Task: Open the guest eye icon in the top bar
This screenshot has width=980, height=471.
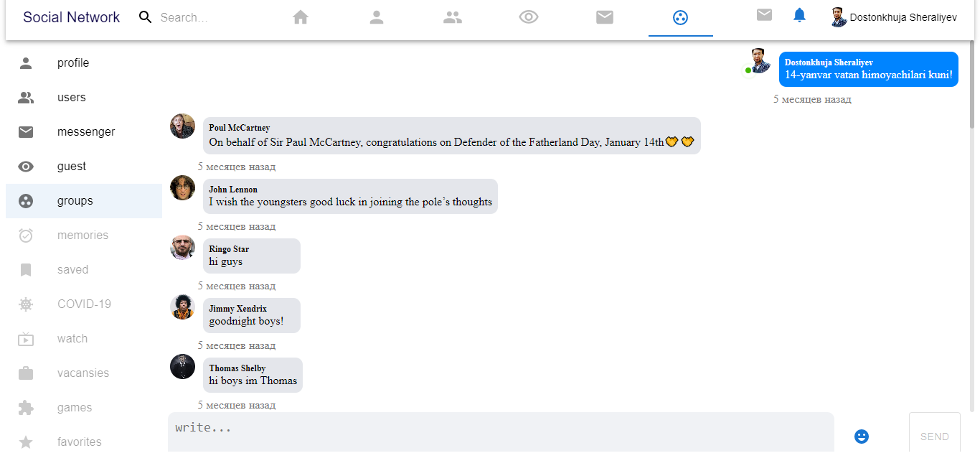Action: (529, 17)
